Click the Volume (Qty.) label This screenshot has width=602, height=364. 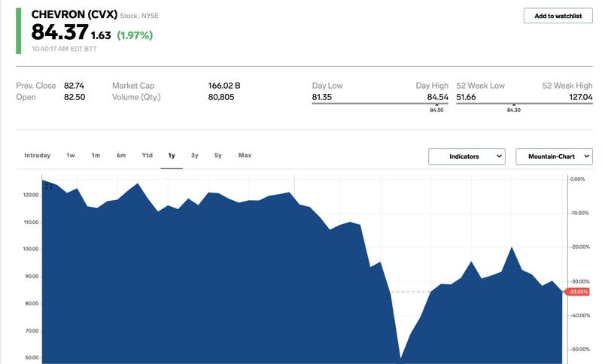[136, 97]
